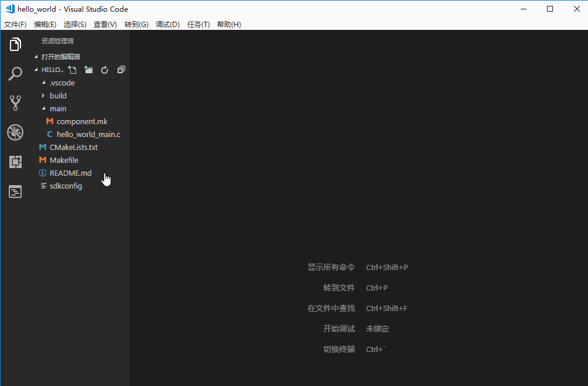
Task: Open the 任务(T) menu
Action: [198, 25]
